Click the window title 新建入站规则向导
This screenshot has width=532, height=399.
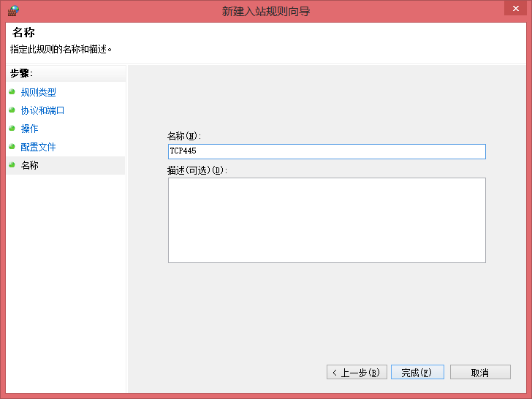pyautogui.click(x=266, y=11)
